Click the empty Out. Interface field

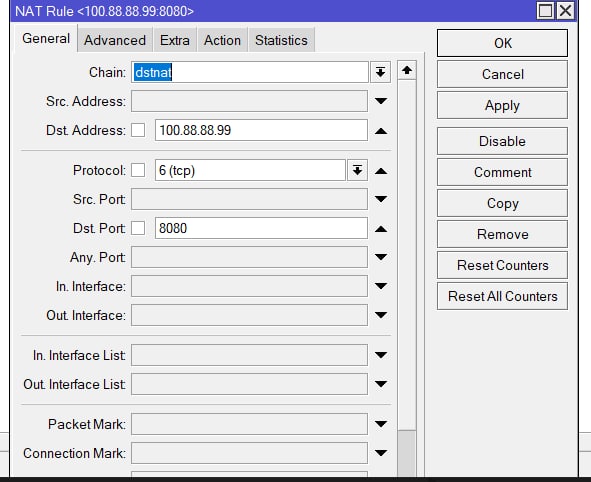(250, 315)
